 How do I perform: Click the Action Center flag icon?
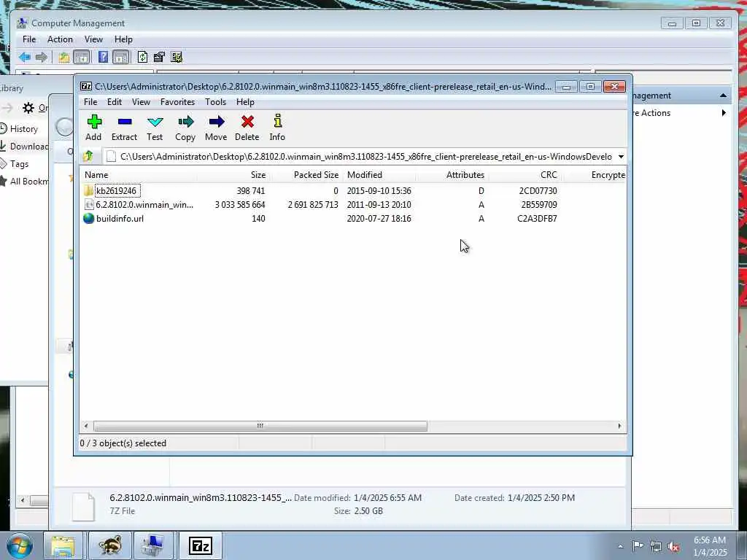[638, 545]
